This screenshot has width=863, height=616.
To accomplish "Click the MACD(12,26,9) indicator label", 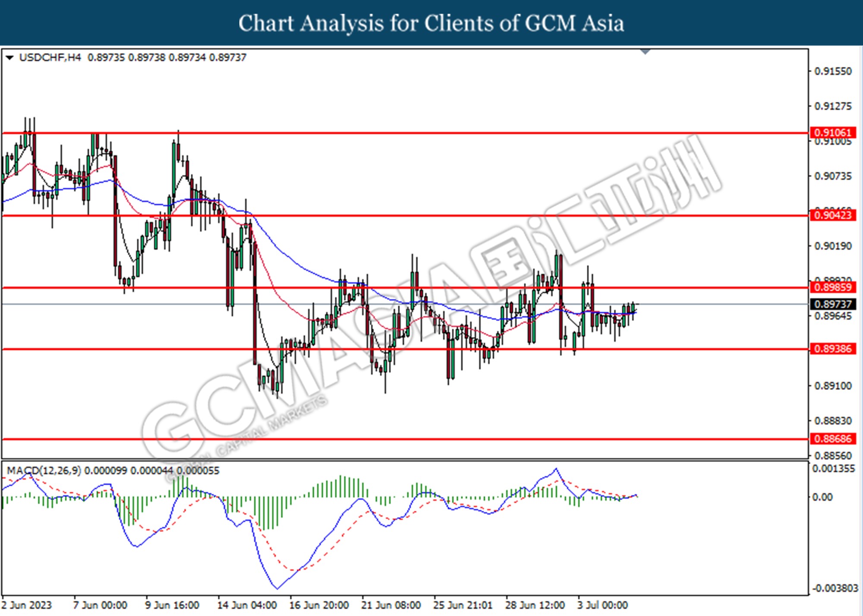I will (x=44, y=470).
